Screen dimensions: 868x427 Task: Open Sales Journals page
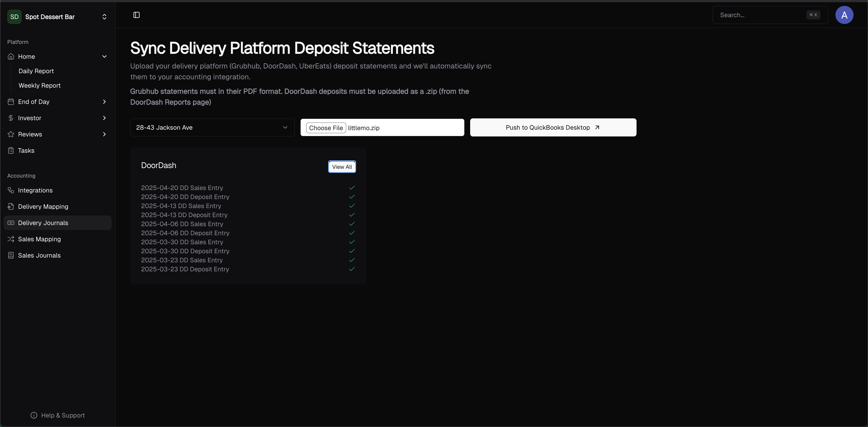click(58, 255)
